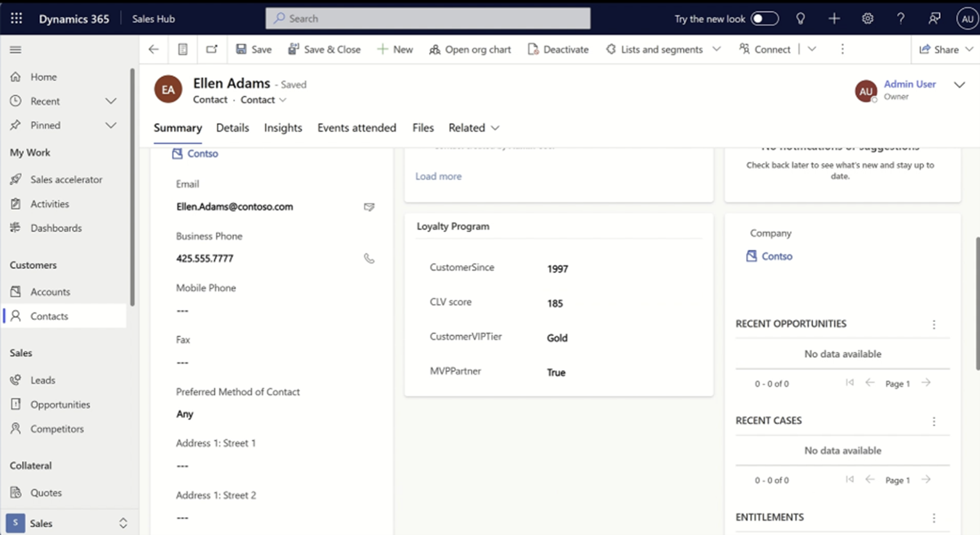This screenshot has width=980, height=535.
Task: Open the app launcher waffle icon
Action: [16, 19]
